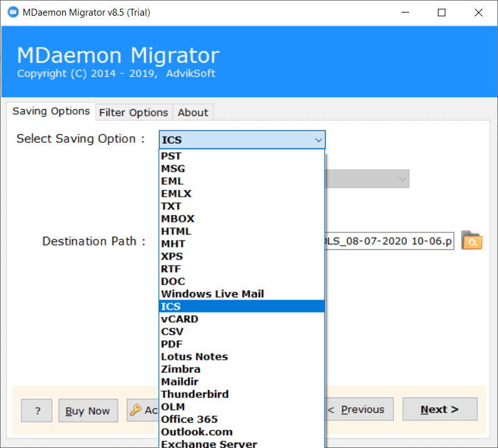Image resolution: width=498 pixels, height=448 pixels.
Task: Go back with the Previous button
Action: pyautogui.click(x=359, y=409)
